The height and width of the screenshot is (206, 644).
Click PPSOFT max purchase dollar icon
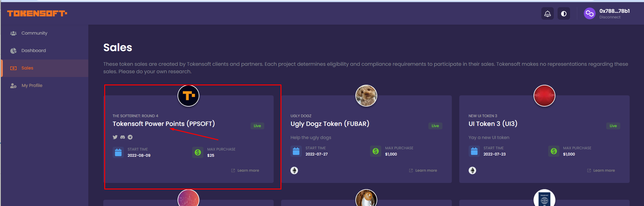click(198, 152)
